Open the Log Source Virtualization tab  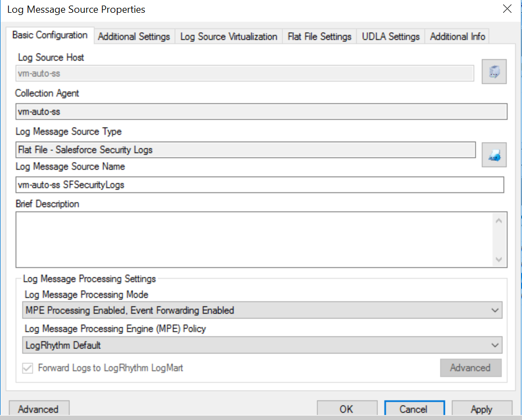tap(229, 37)
